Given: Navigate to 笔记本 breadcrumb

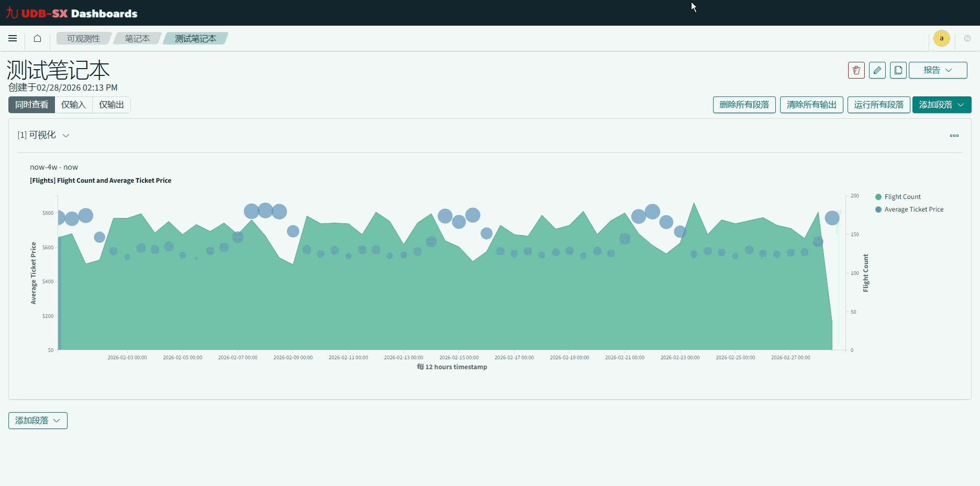Looking at the screenshot, I should [x=137, y=38].
